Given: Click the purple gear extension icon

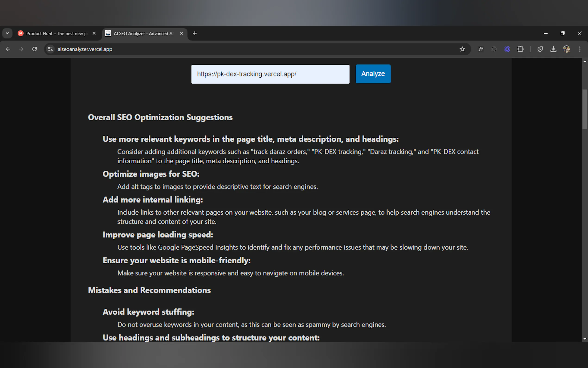Looking at the screenshot, I should pos(507,49).
